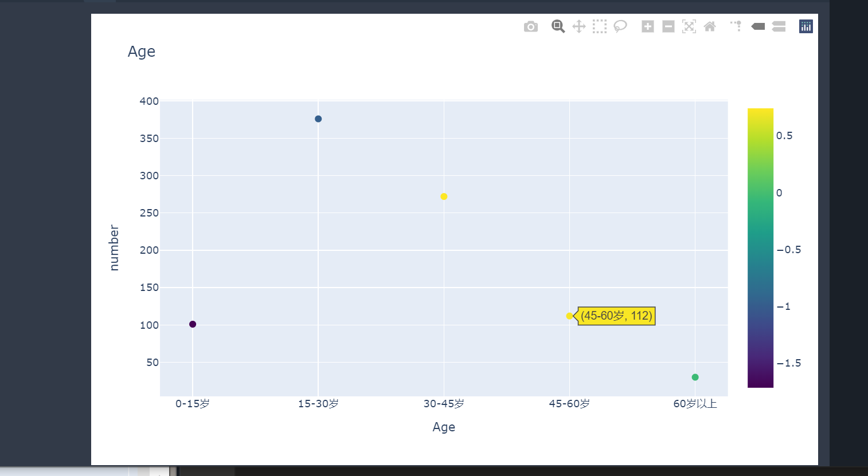Zoom out using the minus icon
Viewport: 868px width, 476px height.
pyautogui.click(x=668, y=26)
